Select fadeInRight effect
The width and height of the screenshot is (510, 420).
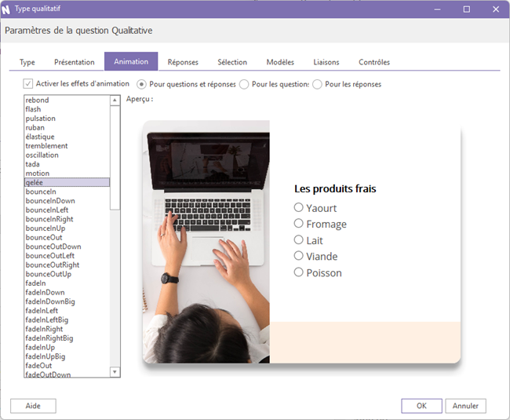(x=67, y=329)
